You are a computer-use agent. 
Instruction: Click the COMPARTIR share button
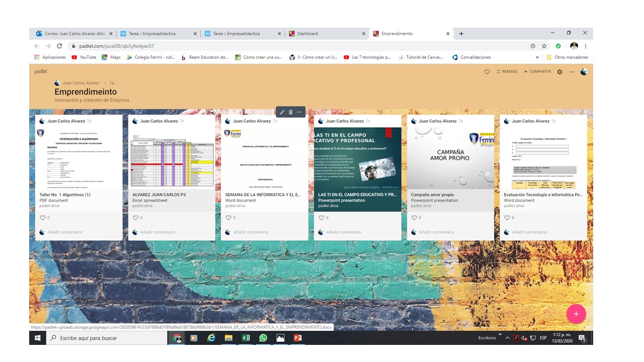[x=537, y=72]
